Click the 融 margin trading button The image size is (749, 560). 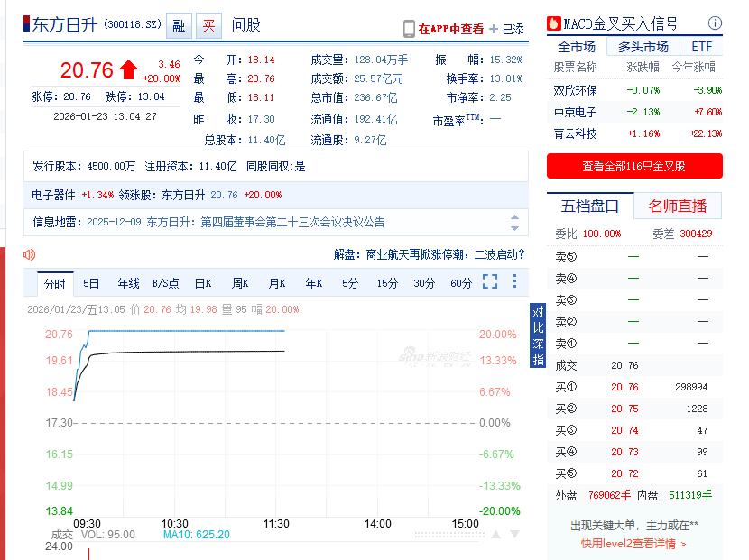(179, 25)
